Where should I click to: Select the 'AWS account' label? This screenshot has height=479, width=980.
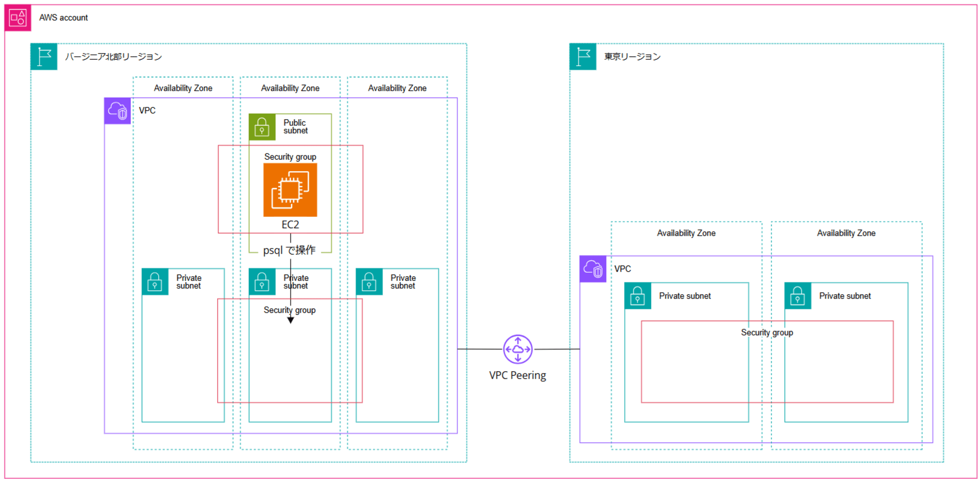point(64,18)
